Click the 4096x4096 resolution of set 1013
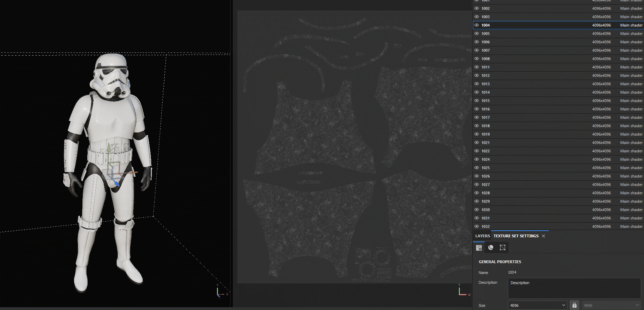 pyautogui.click(x=601, y=84)
